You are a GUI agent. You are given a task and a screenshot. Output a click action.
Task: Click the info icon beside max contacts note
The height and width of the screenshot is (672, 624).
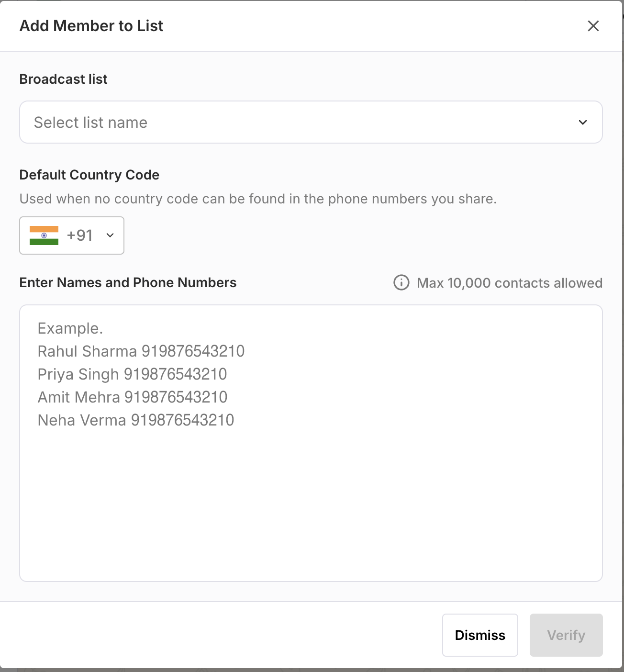coord(401,283)
